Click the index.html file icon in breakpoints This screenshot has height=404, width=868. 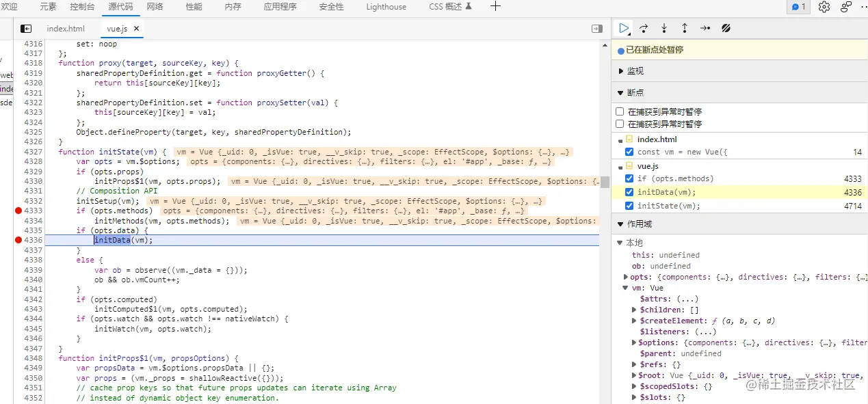[x=629, y=139]
